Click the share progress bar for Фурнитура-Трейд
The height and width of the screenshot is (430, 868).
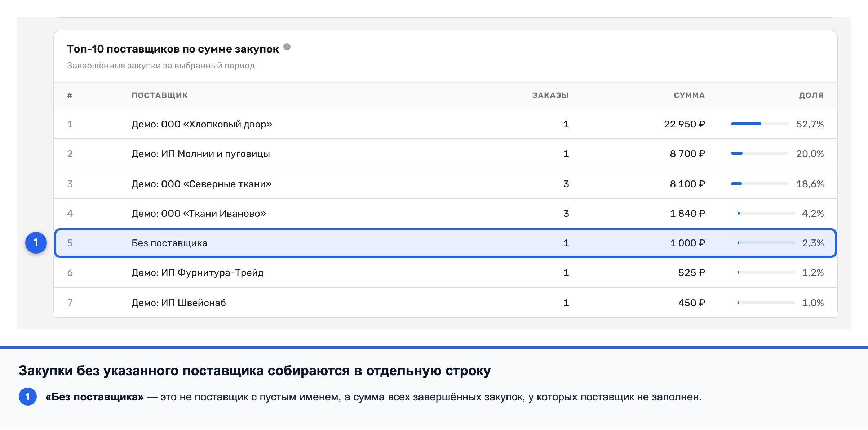(766, 272)
